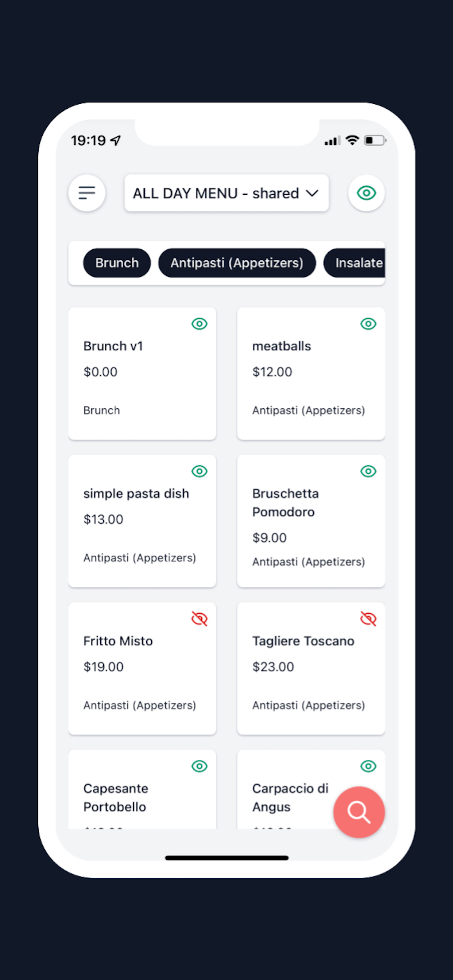This screenshot has width=453, height=980.
Task: Toggle visibility for Fritto Misto item
Action: [x=200, y=618]
